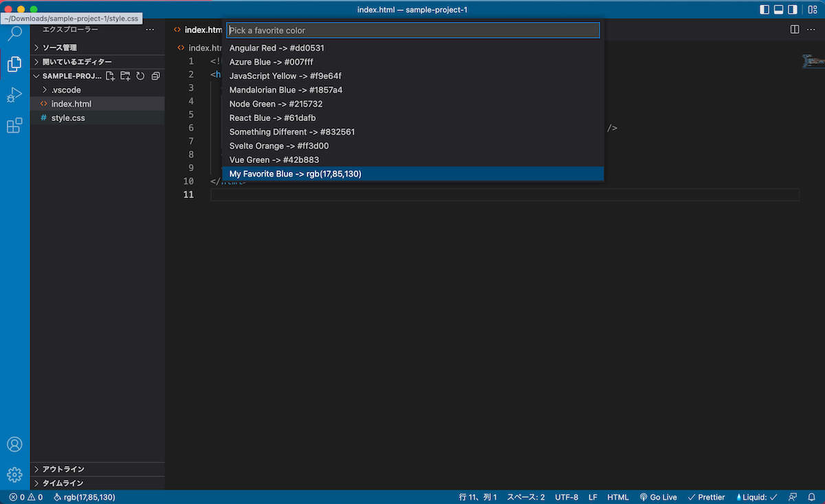The height and width of the screenshot is (504, 825).
Task: Open style.css from the Explorer
Action: point(70,118)
